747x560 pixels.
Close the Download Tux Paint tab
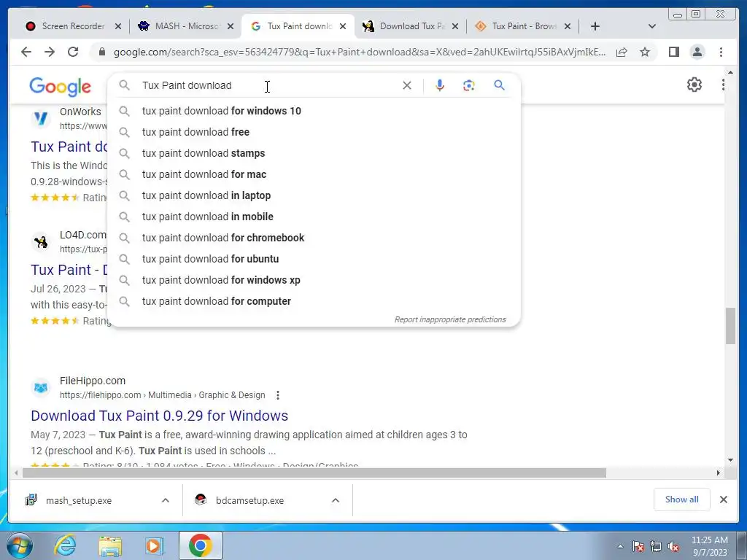[x=455, y=26]
